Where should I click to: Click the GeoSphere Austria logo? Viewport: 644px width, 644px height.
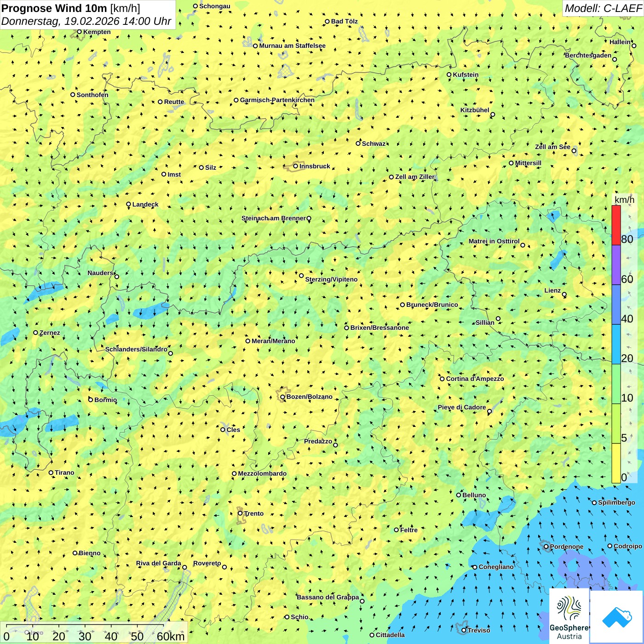coord(569,616)
